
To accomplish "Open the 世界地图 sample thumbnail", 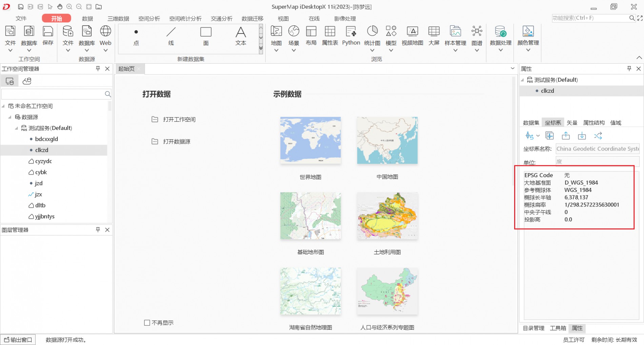I will click(310, 141).
